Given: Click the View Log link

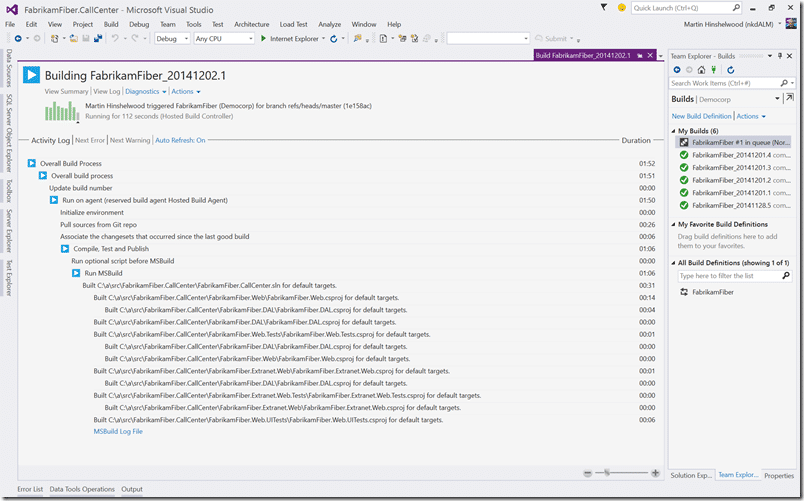Looking at the screenshot, I should click(107, 91).
